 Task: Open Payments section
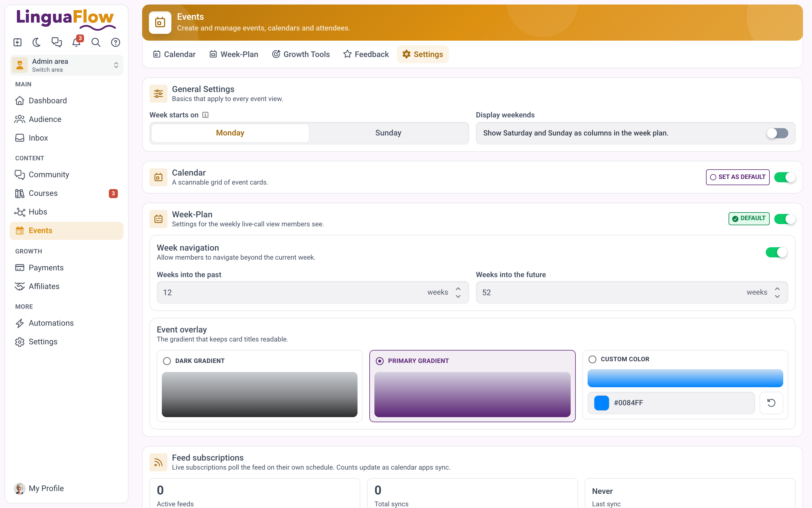click(x=67, y=268)
